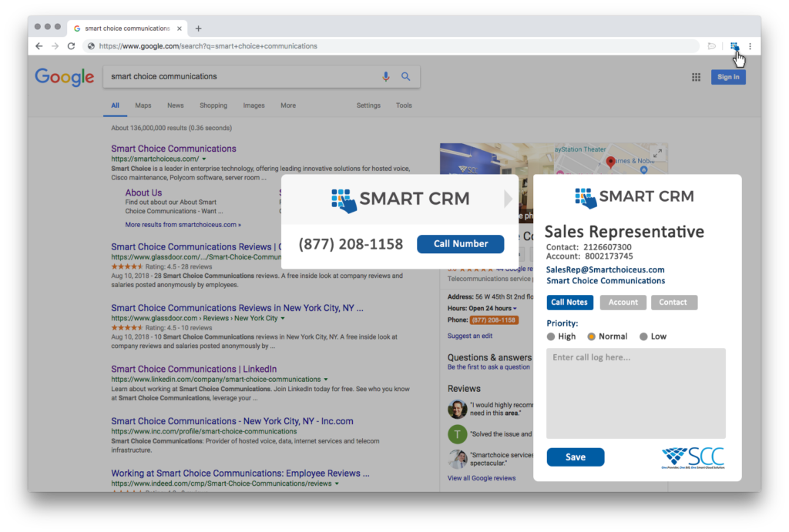789x532 pixels.
Task: Click the SCC logo in CRM panel
Action: pos(693,458)
